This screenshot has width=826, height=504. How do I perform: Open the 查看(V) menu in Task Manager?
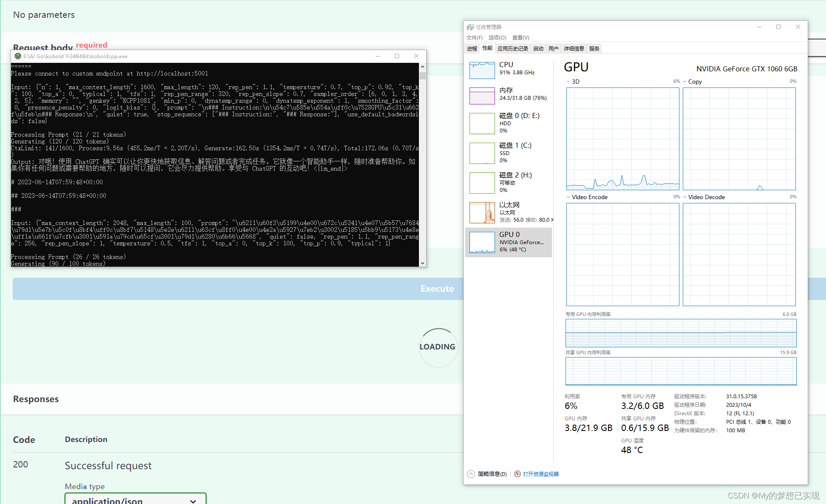pyautogui.click(x=520, y=38)
